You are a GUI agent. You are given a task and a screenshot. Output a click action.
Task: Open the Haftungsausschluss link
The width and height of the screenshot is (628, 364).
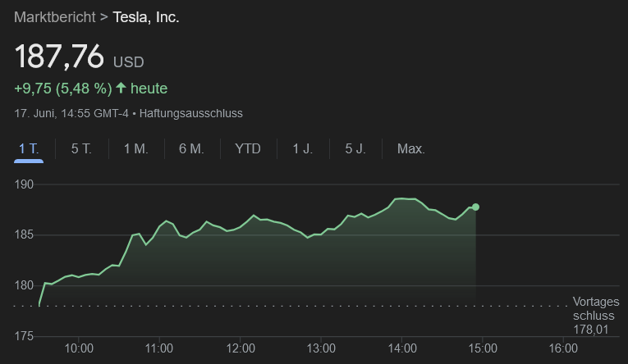tap(191, 114)
